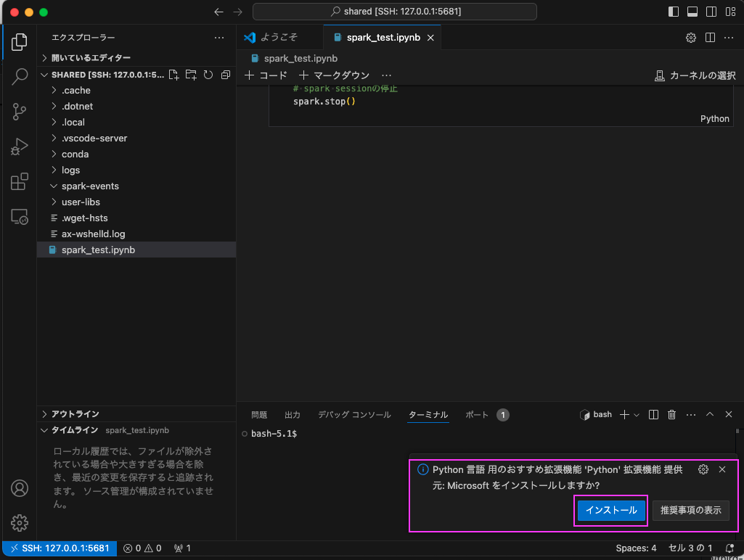This screenshot has height=560, width=744.
Task: Open explorer more actions ellipsis
Action: point(218,38)
